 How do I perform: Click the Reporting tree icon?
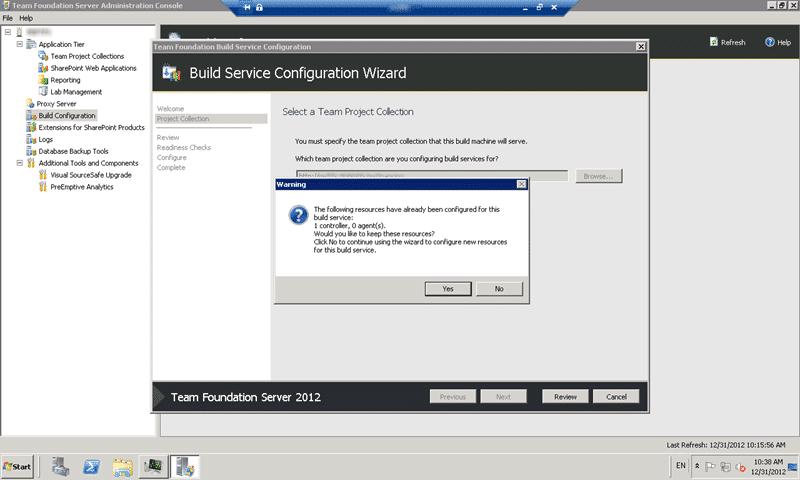point(43,80)
